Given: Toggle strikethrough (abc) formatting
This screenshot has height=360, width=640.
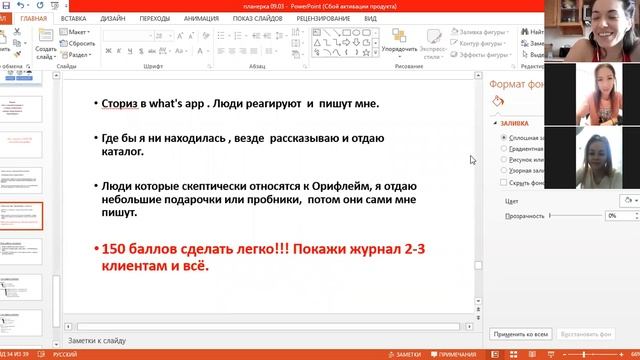Looking at the screenshot, I should (x=152, y=51).
